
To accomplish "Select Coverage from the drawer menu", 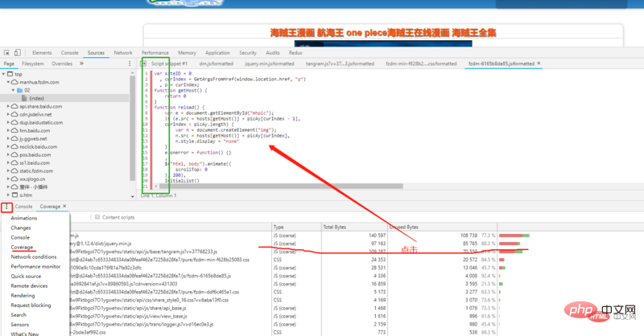I will point(22,247).
